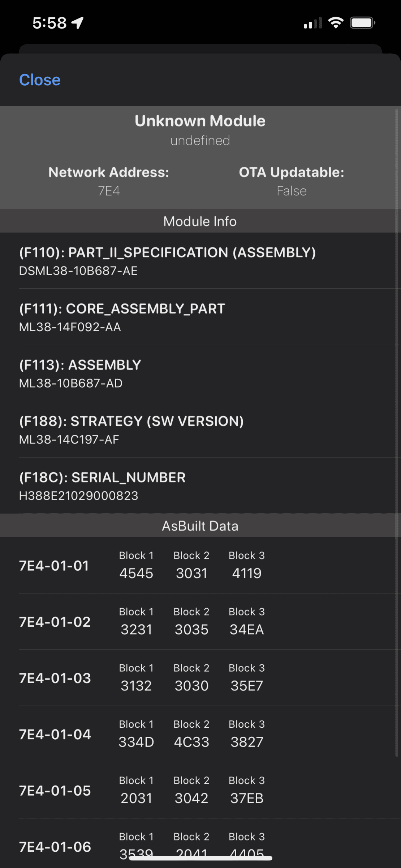This screenshot has height=868, width=401.
Task: Select the F110 PART_II_SPECIFICATION row
Action: coord(167,261)
